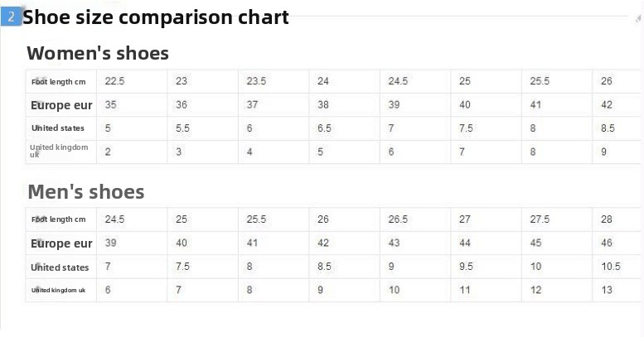Select the Women's shoes heading
The height and width of the screenshot is (337, 644).
[x=98, y=54]
